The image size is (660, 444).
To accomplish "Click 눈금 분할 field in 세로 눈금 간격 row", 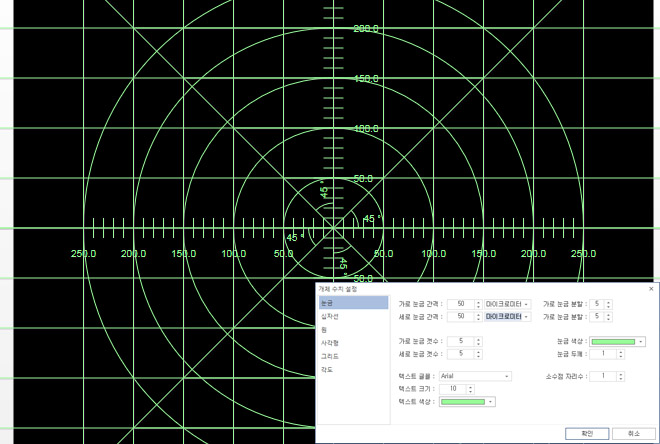I will [597, 316].
